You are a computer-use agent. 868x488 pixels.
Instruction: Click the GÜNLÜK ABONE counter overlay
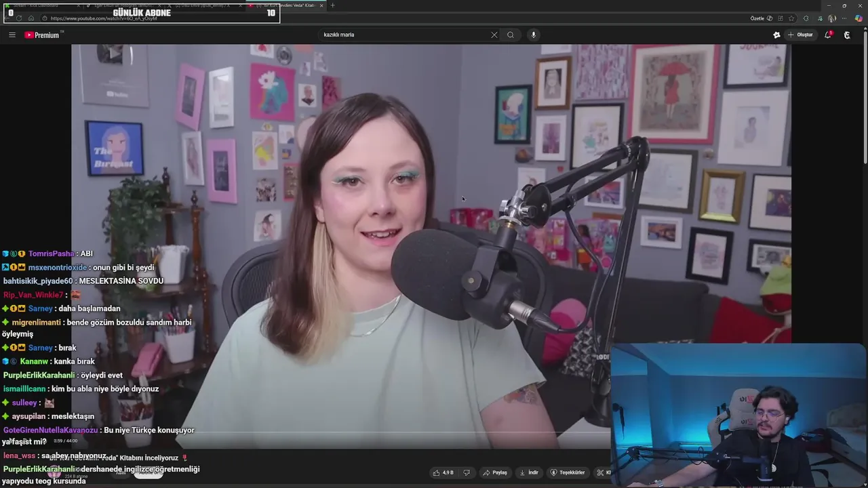coord(141,13)
